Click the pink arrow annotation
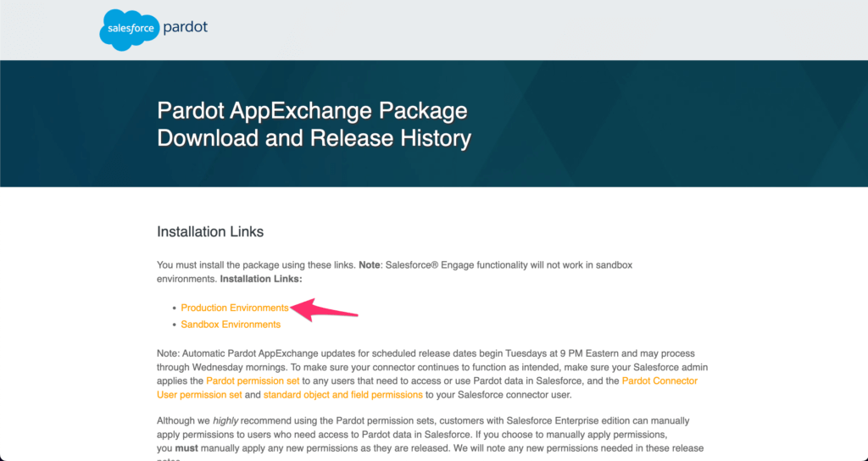The width and height of the screenshot is (868, 461). click(325, 309)
